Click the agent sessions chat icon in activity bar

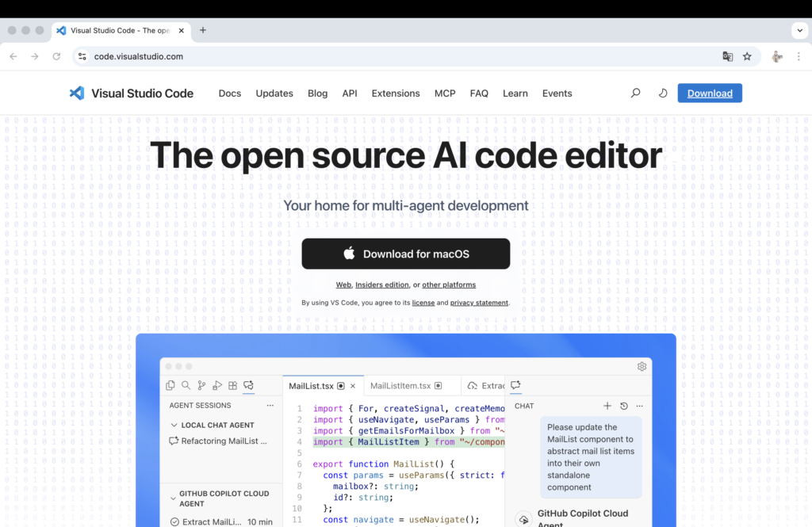pyautogui.click(x=248, y=385)
